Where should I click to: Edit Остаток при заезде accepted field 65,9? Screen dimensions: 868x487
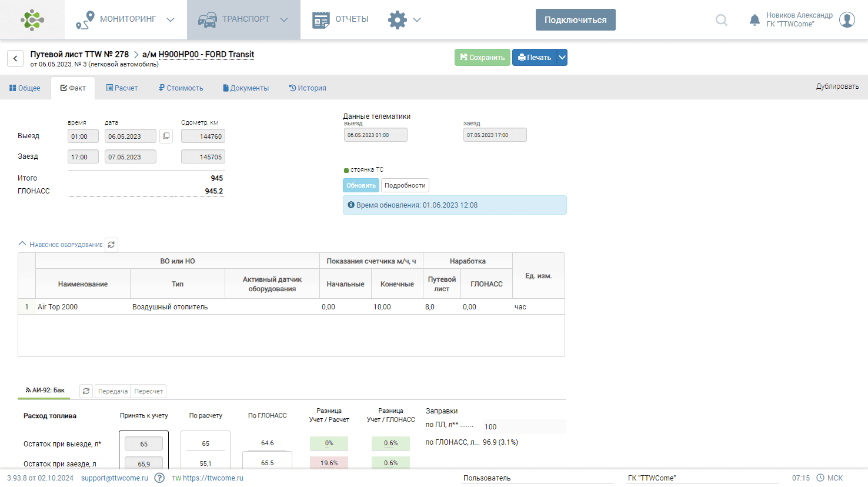coord(144,463)
